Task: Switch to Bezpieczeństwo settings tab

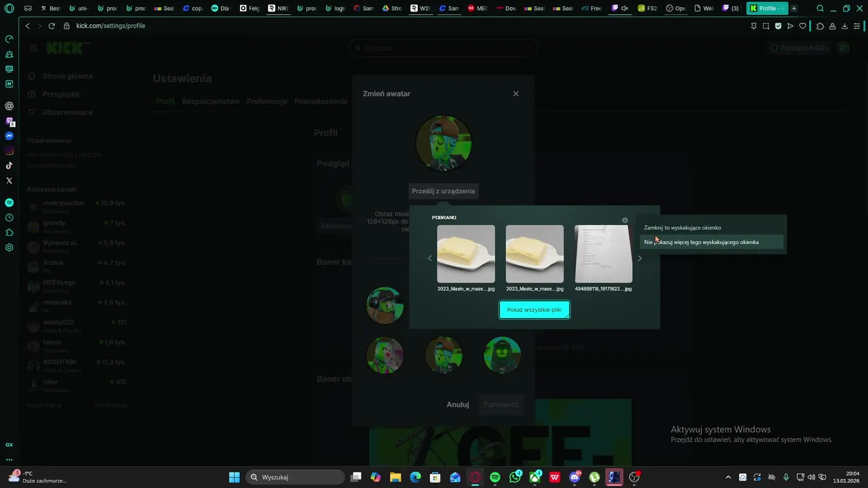Action: (211, 101)
